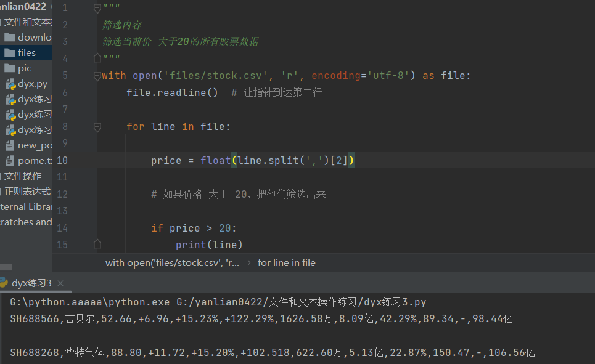The height and width of the screenshot is (364, 595).
Task: Collapse the for-loop fold marker at line 8
Action: coord(97,127)
